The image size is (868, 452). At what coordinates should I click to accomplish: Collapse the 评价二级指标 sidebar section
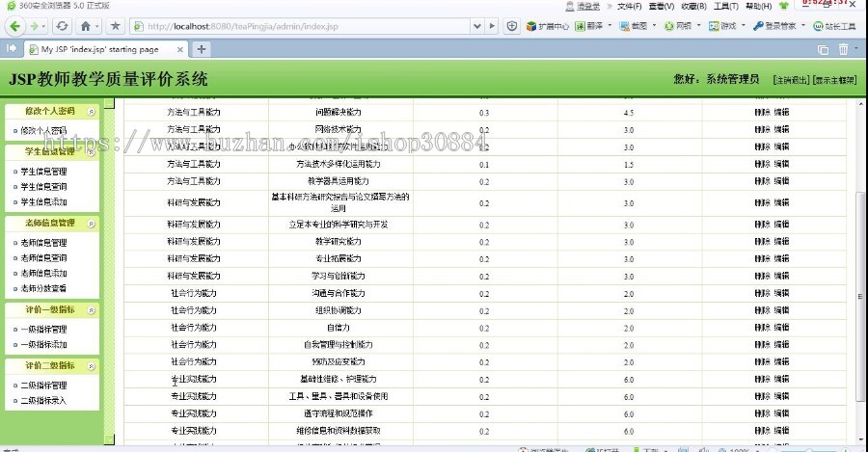pyautogui.click(x=92, y=366)
